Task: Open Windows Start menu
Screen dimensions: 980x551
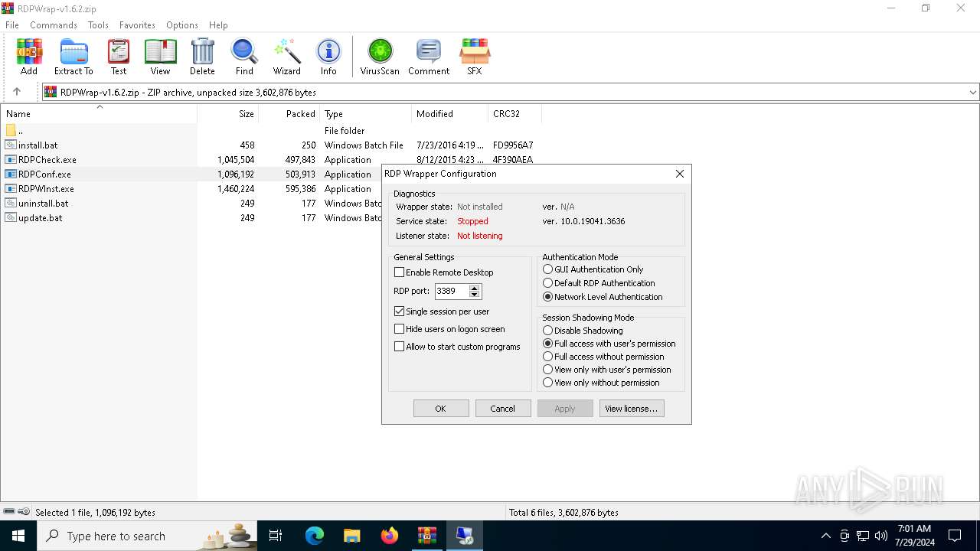Action: coord(18,536)
